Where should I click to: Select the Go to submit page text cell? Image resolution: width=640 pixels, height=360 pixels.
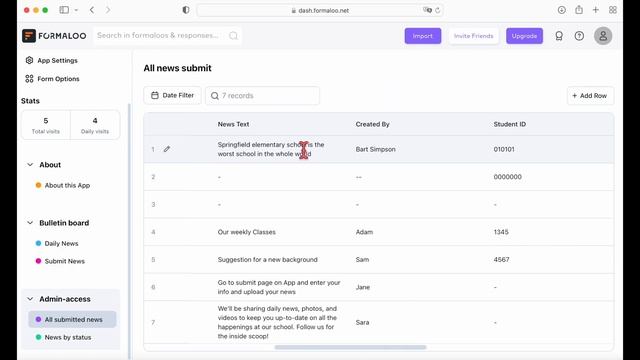click(x=279, y=287)
